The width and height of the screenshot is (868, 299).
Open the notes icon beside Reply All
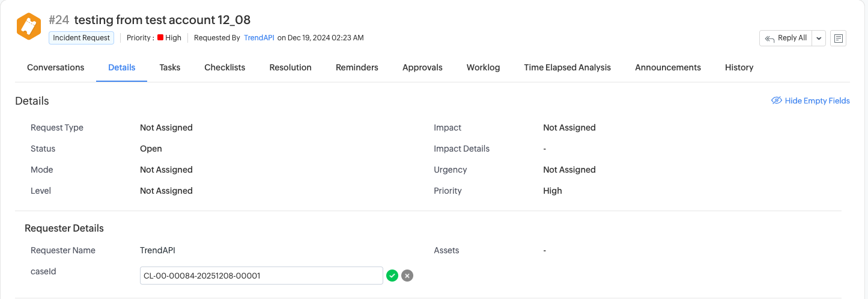pyautogui.click(x=839, y=38)
